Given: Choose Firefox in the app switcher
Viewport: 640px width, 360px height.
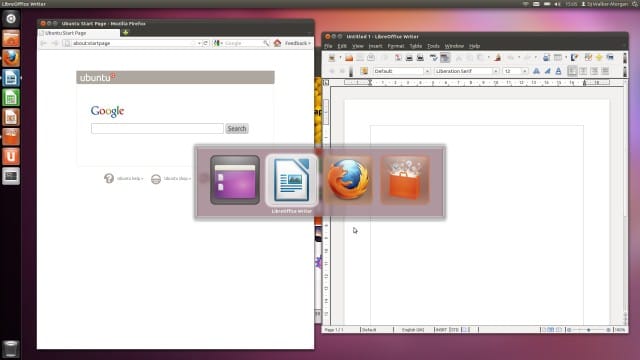Looking at the screenshot, I should [x=348, y=180].
